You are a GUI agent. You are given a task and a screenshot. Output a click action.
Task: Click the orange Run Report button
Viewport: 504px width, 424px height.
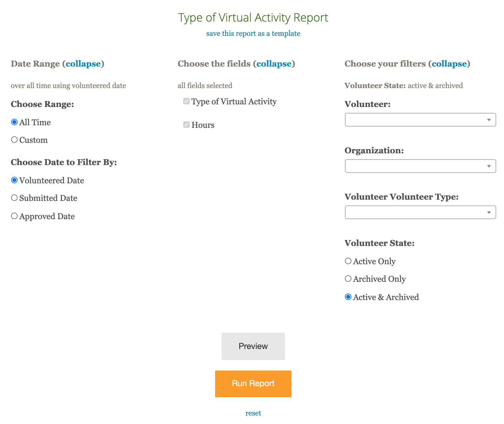point(253,384)
